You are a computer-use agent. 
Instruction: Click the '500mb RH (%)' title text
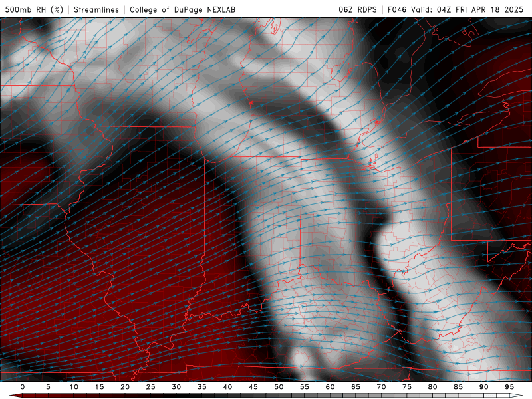35,9
